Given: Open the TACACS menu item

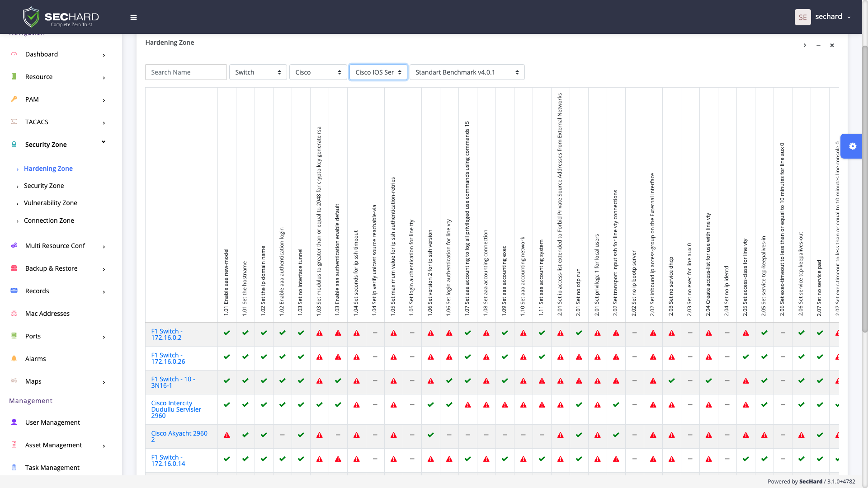Looking at the screenshot, I should 37,122.
